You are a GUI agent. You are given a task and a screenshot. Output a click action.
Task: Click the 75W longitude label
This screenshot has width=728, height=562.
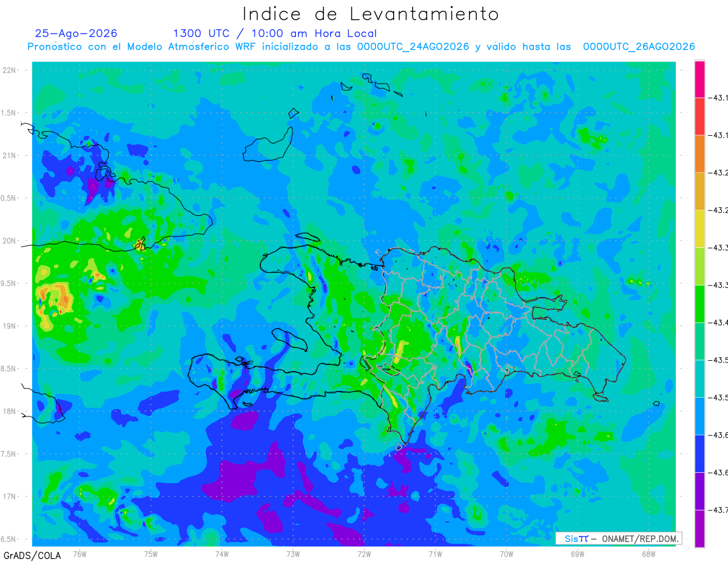pos(151,554)
